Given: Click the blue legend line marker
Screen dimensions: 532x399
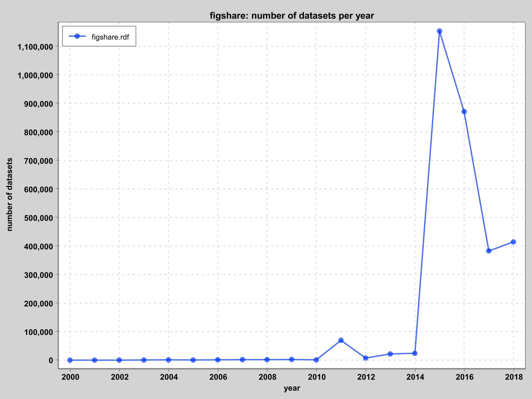Looking at the screenshot, I should tap(77, 36).
